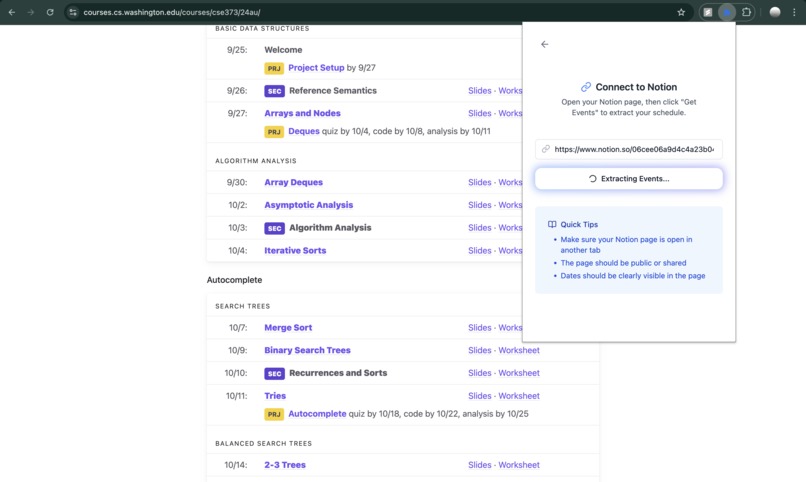The width and height of the screenshot is (806, 482).
Task: Bookmark this page with the star icon
Action: [681, 12]
